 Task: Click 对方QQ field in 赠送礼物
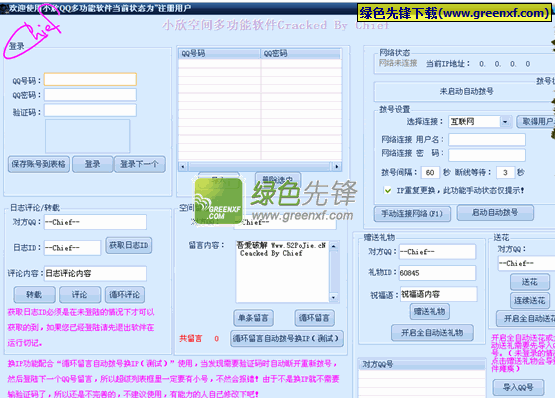[437, 252]
